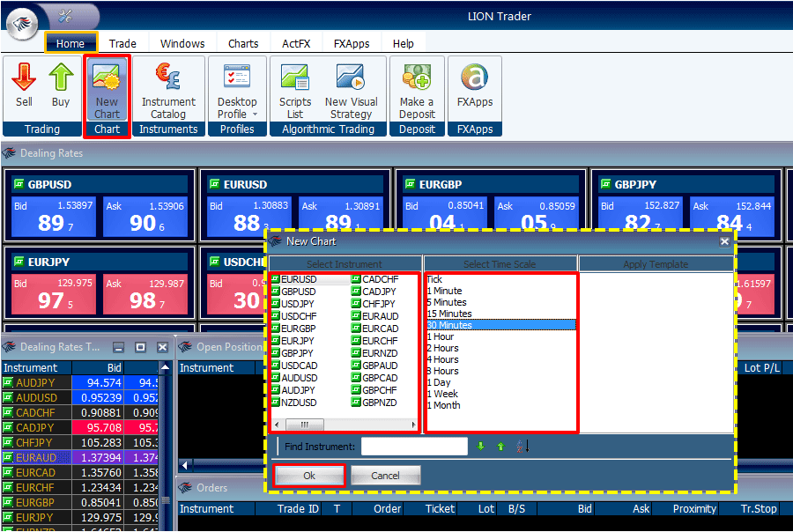Screen dimensions: 793x532
Task: Open the Help ribbon tab
Action: tap(403, 43)
